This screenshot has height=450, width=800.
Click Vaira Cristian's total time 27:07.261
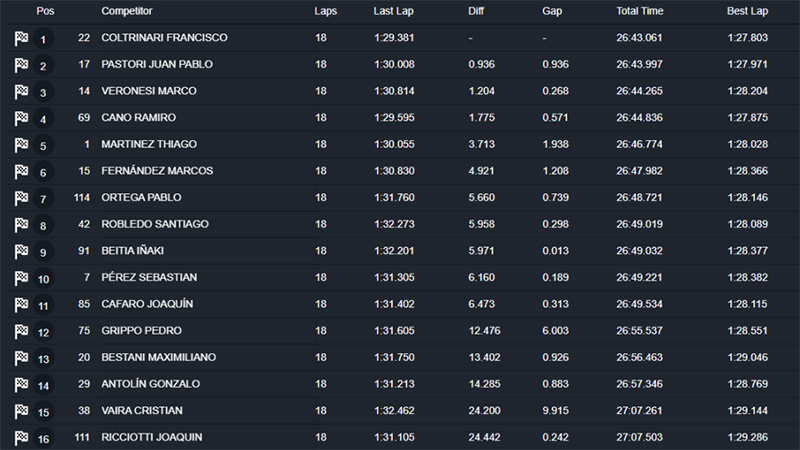click(640, 410)
